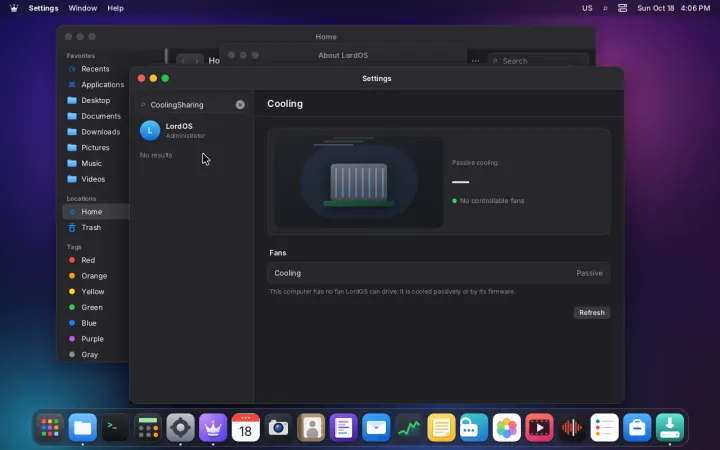Select the Red tag
Screen dimensions: 720x450
(x=88, y=260)
